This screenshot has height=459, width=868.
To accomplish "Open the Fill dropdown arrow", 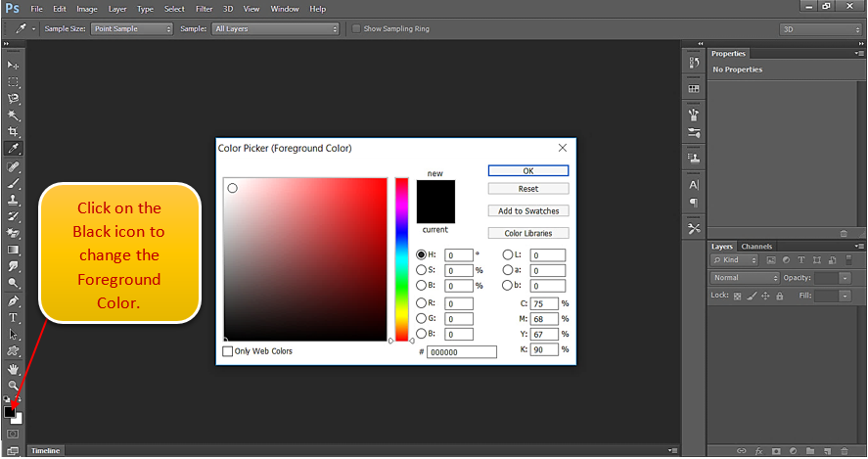I will click(845, 296).
